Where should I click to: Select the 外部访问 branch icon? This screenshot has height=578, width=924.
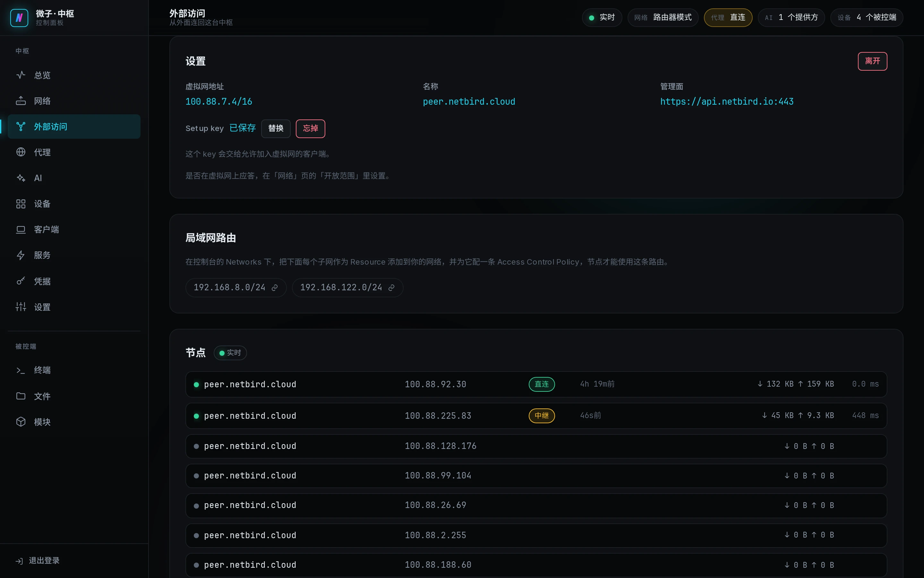(21, 127)
